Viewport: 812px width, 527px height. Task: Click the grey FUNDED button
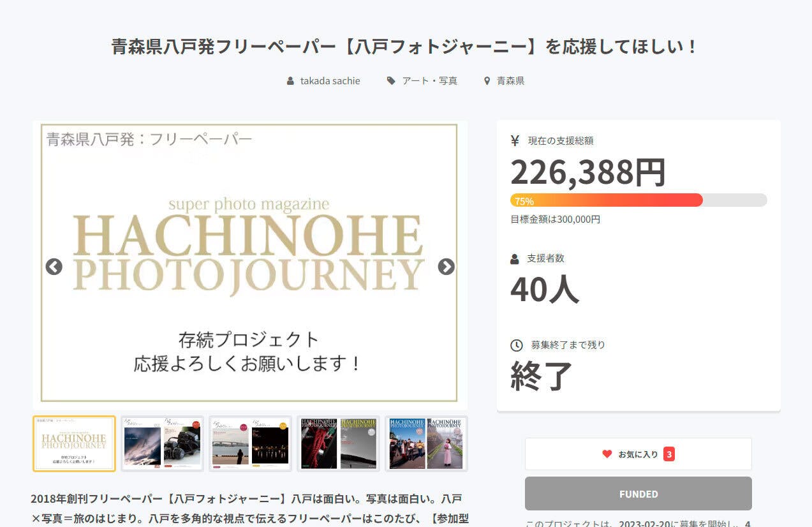click(638, 494)
